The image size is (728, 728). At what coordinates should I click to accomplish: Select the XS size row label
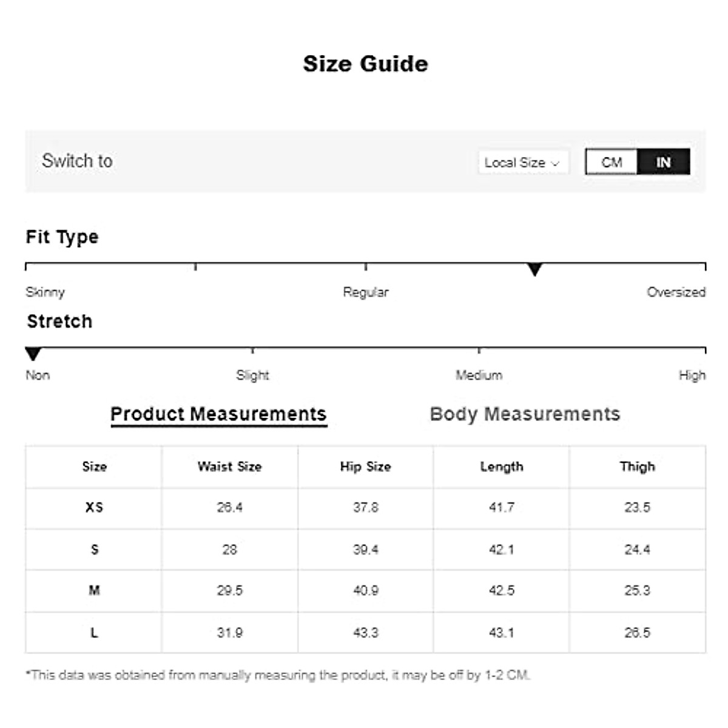click(x=94, y=507)
